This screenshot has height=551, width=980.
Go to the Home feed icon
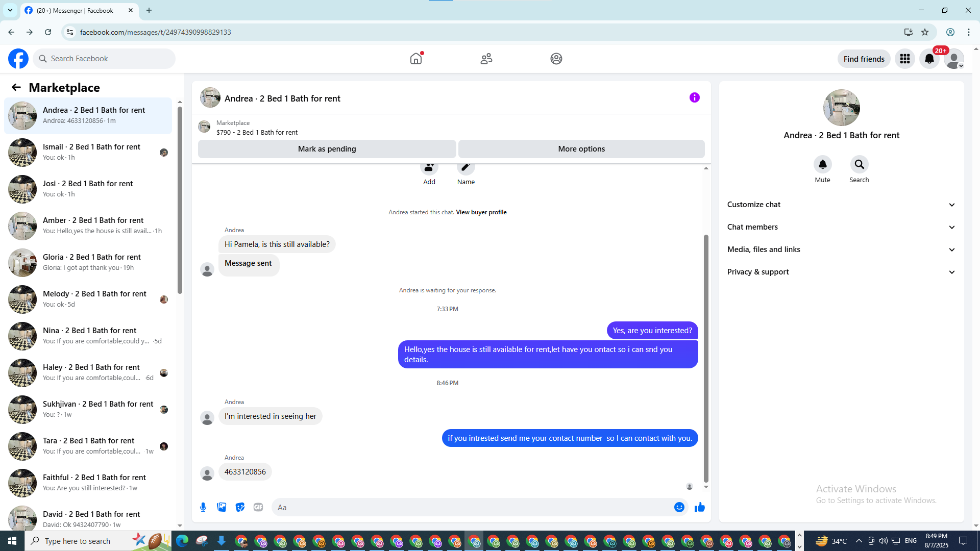[416, 59]
